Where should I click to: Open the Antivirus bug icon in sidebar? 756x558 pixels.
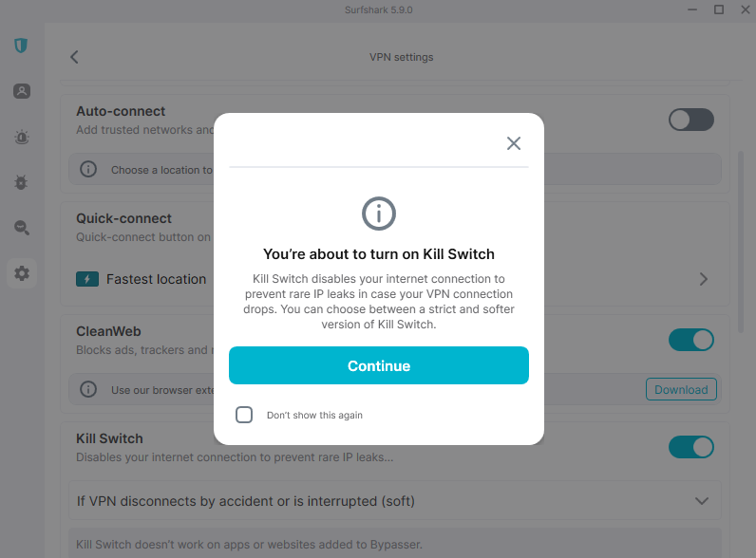coord(21,182)
